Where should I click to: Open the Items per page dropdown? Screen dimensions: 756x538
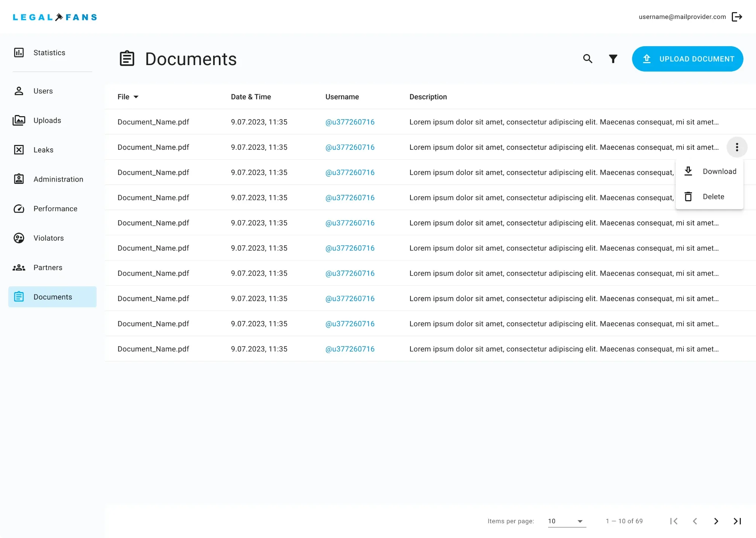[567, 521]
